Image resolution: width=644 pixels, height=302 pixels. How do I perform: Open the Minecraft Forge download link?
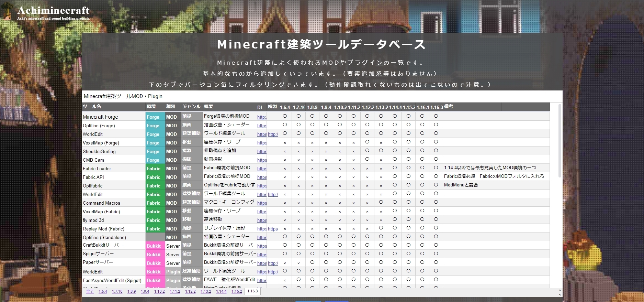pos(262,117)
